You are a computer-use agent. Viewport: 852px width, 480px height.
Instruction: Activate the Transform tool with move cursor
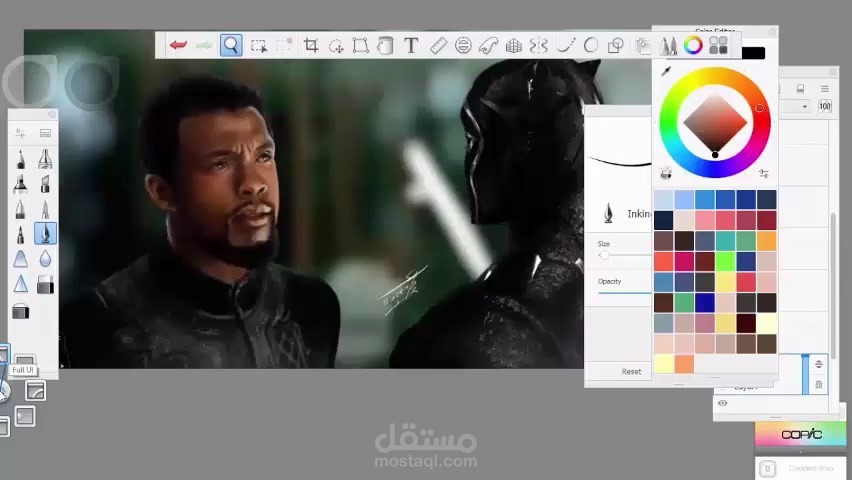(x=336, y=46)
